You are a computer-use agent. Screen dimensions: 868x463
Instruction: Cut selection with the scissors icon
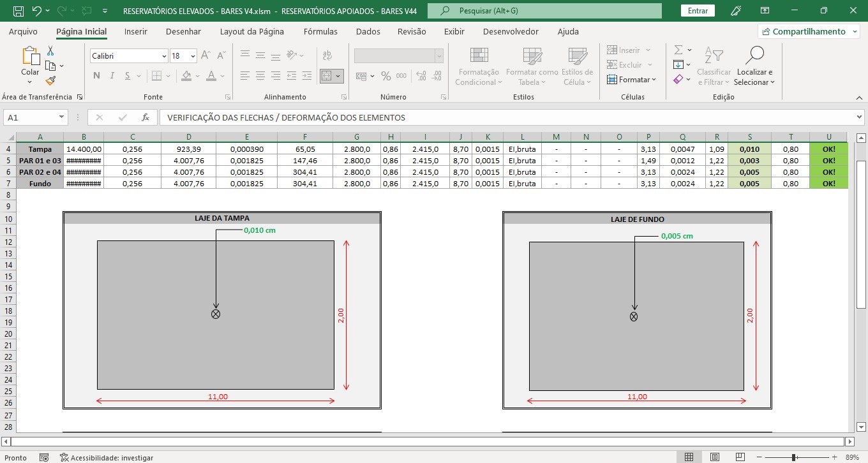tap(50, 51)
